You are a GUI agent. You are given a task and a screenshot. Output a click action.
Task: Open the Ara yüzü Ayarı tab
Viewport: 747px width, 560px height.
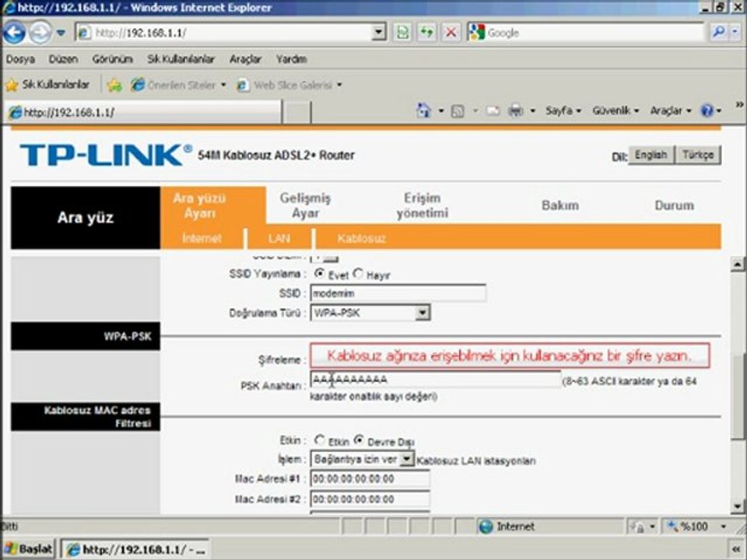(x=199, y=205)
